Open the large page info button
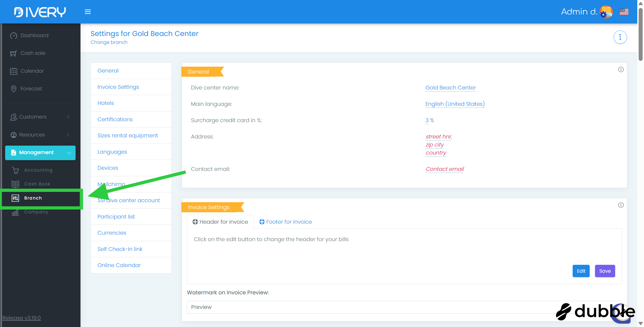 [x=620, y=37]
